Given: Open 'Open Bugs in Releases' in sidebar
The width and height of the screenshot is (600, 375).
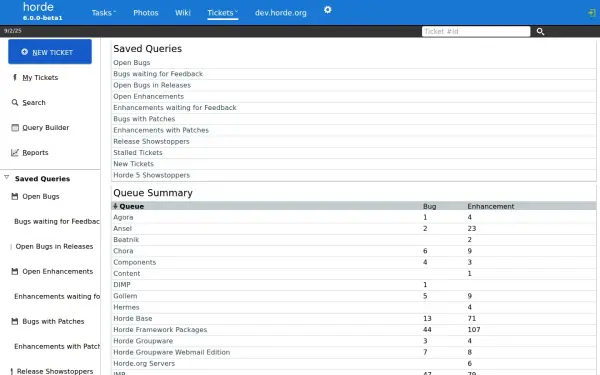Looking at the screenshot, I should pos(54,246).
